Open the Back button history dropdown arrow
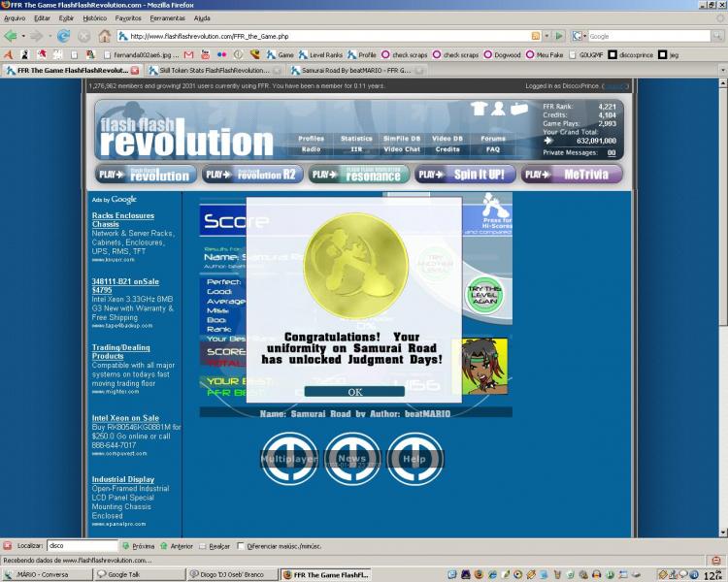Image resolution: width=728 pixels, height=582 pixels. tap(23, 36)
